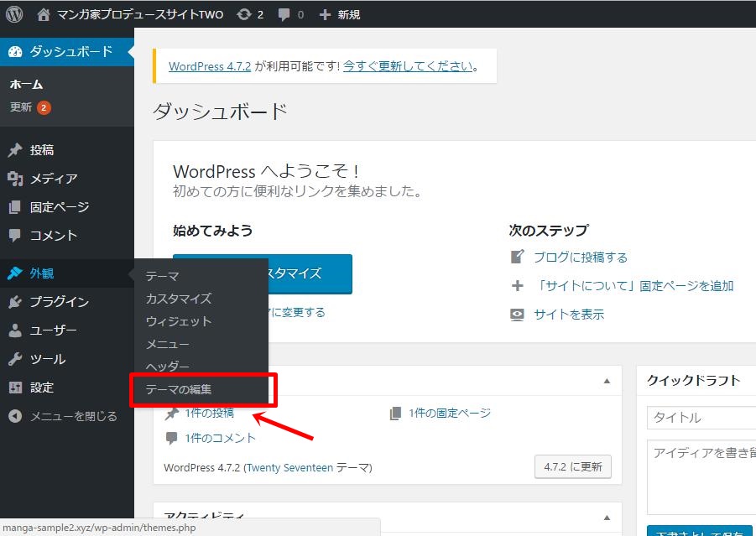Viewport: 756px width, 536px height.
Task: Click the link ending に変更する
Action: tap(297, 312)
